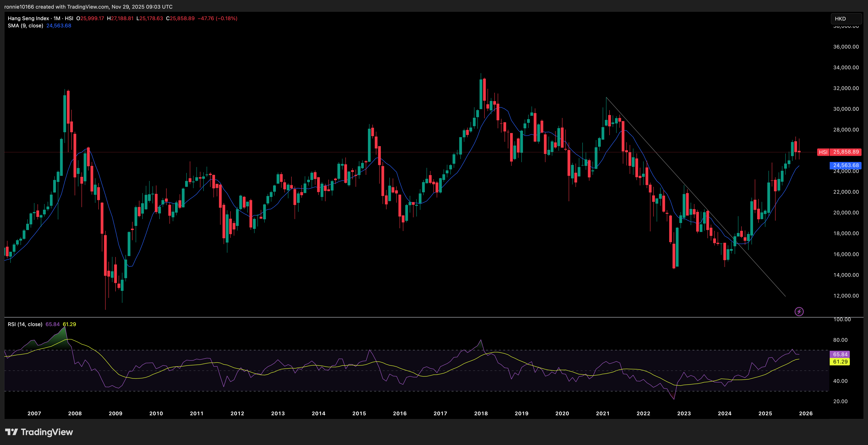Click the RSI (14, close) indicator legend
868x445 pixels.
pos(25,324)
